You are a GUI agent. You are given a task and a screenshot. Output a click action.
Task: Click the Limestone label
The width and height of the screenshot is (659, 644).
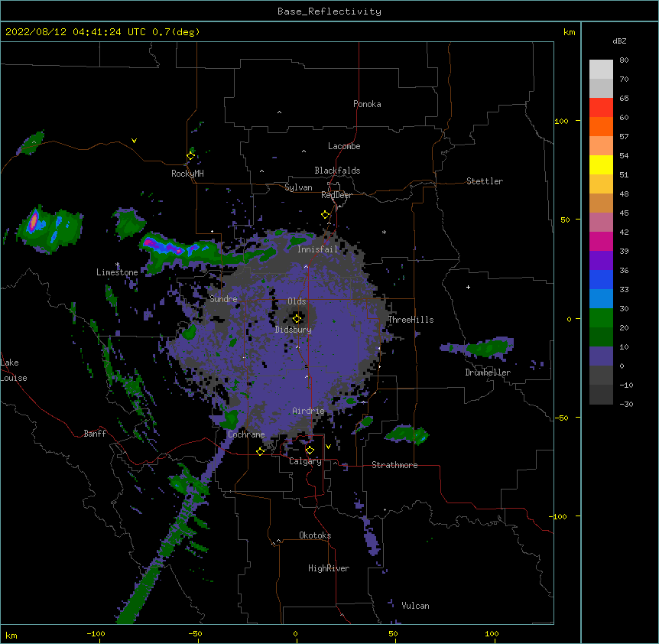(117, 272)
